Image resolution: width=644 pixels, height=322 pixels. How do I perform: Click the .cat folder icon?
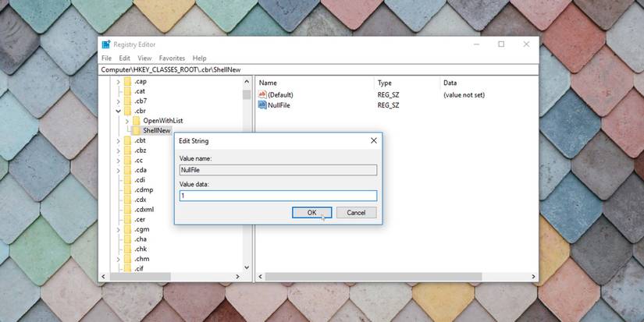tap(127, 91)
